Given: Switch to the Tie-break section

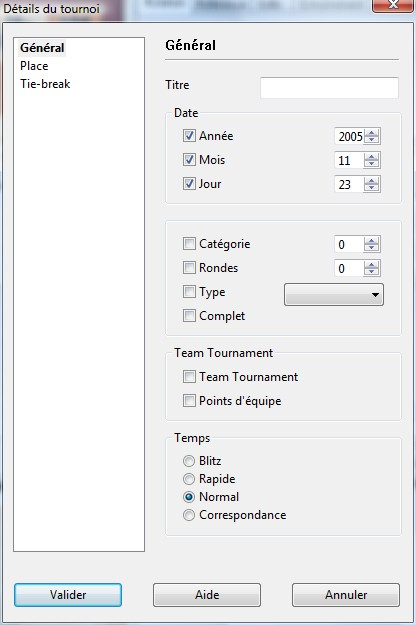Looking at the screenshot, I should (x=45, y=84).
